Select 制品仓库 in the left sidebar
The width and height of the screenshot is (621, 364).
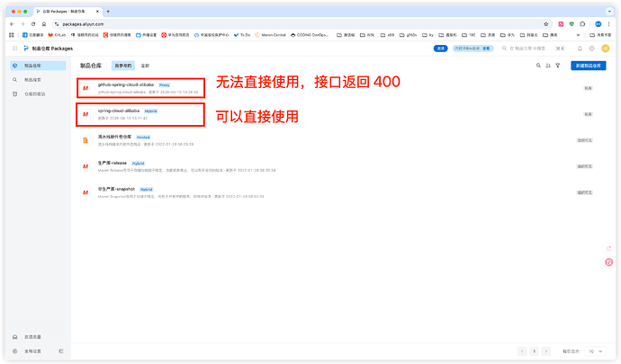point(38,66)
